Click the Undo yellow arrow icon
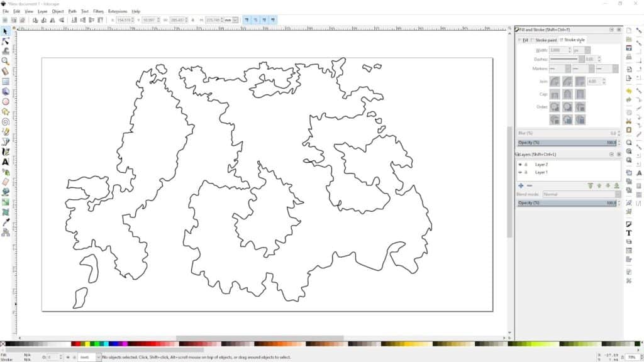The width and height of the screenshot is (644, 362). point(629,91)
